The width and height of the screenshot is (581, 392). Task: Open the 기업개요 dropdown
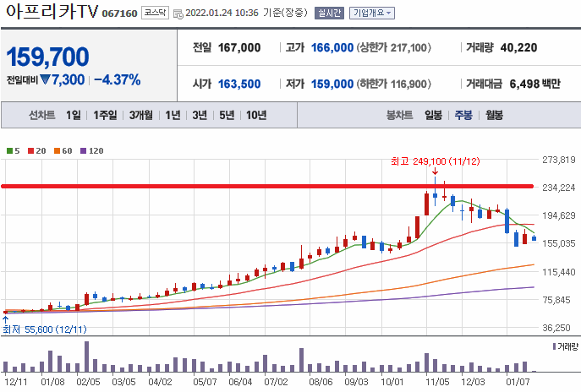[371, 13]
